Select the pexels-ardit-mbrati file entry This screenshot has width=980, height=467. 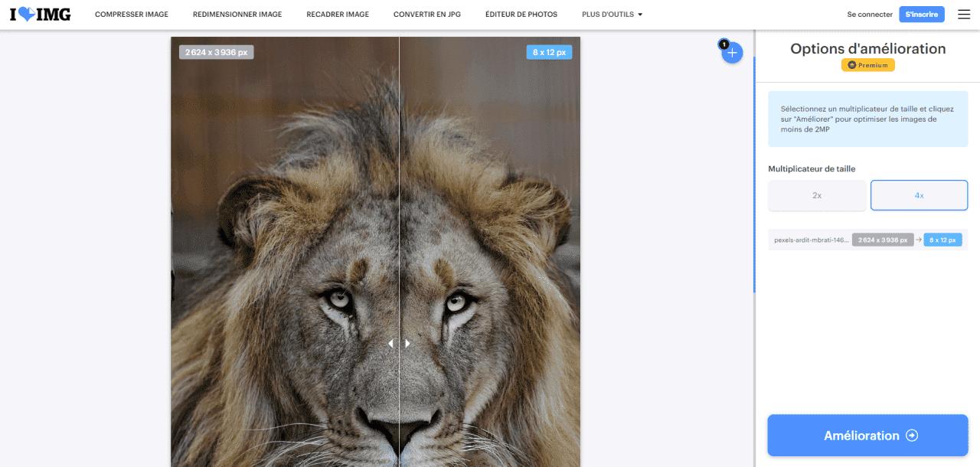[867, 240]
